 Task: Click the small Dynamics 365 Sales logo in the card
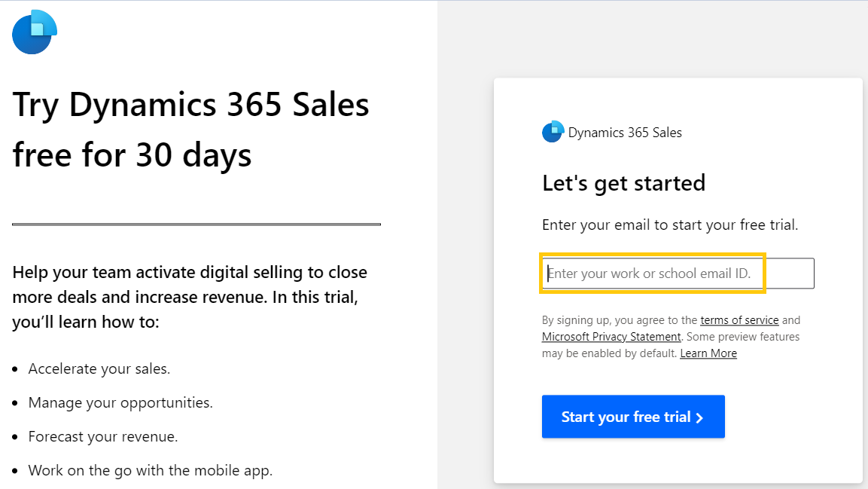[x=553, y=132]
